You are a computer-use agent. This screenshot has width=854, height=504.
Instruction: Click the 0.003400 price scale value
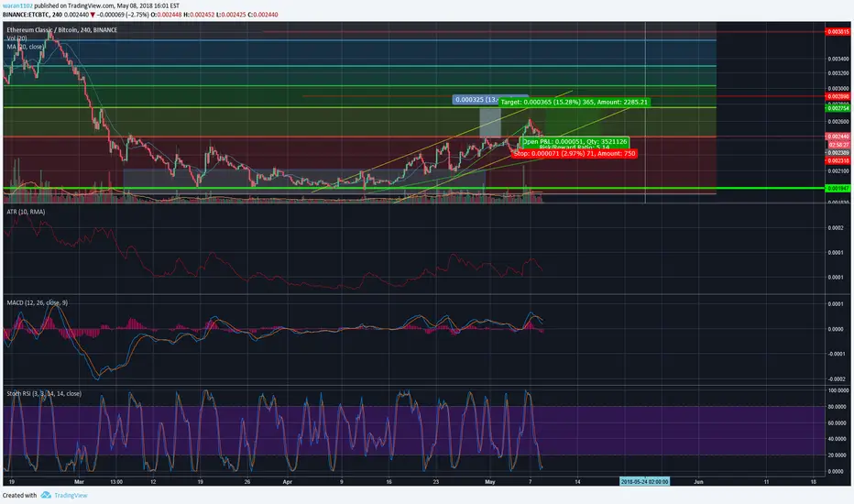838,59
